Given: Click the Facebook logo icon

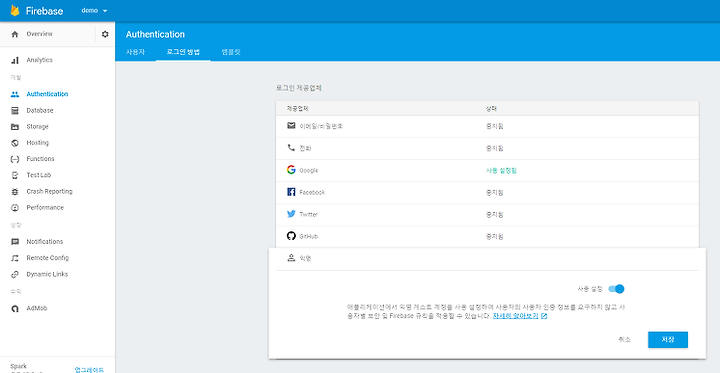Looking at the screenshot, I should click(x=291, y=192).
